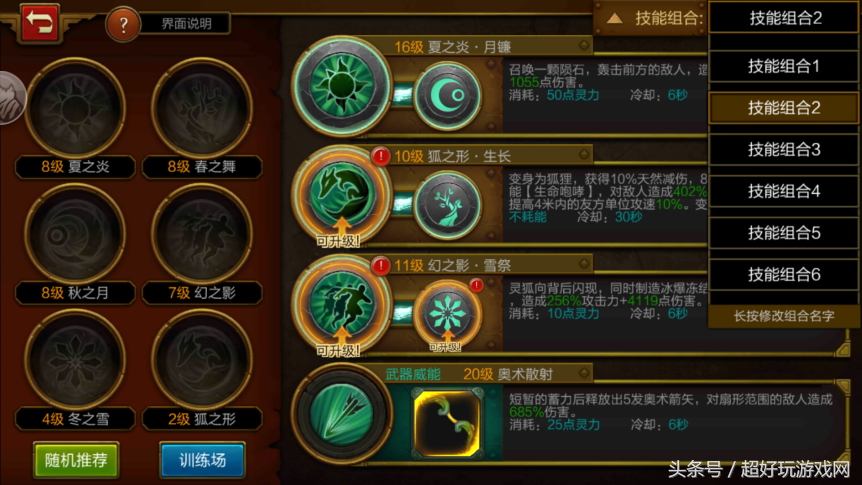Tap the upgradable 狐之形 fox skill slot
This screenshot has height=485, width=862.
341,196
